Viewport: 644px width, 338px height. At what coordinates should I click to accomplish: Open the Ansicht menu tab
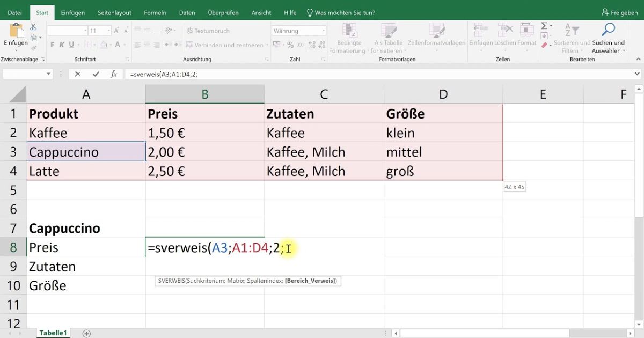[x=261, y=12]
